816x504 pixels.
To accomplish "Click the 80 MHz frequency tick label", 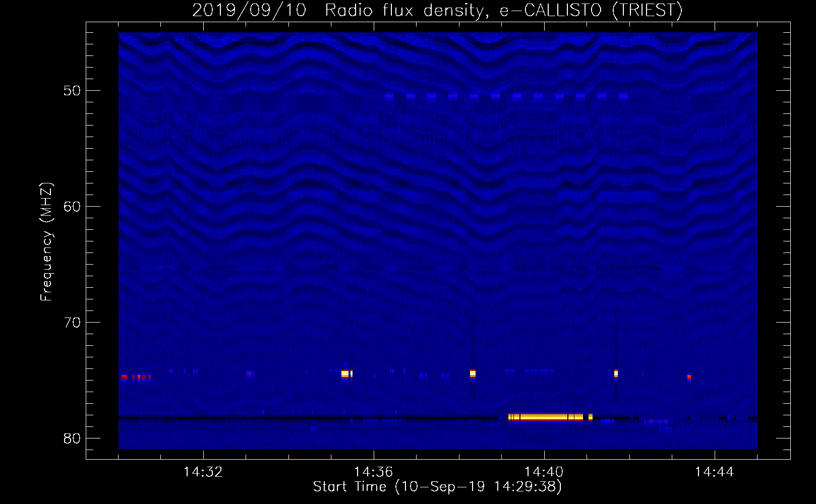I will click(x=72, y=438).
